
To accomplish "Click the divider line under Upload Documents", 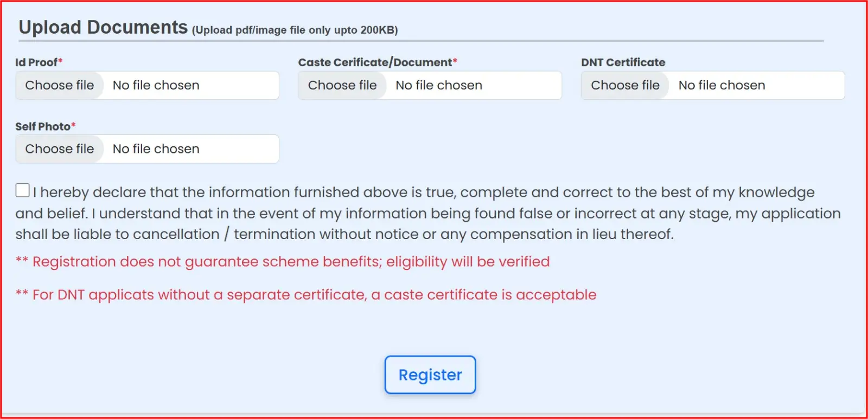I will tap(421, 41).
